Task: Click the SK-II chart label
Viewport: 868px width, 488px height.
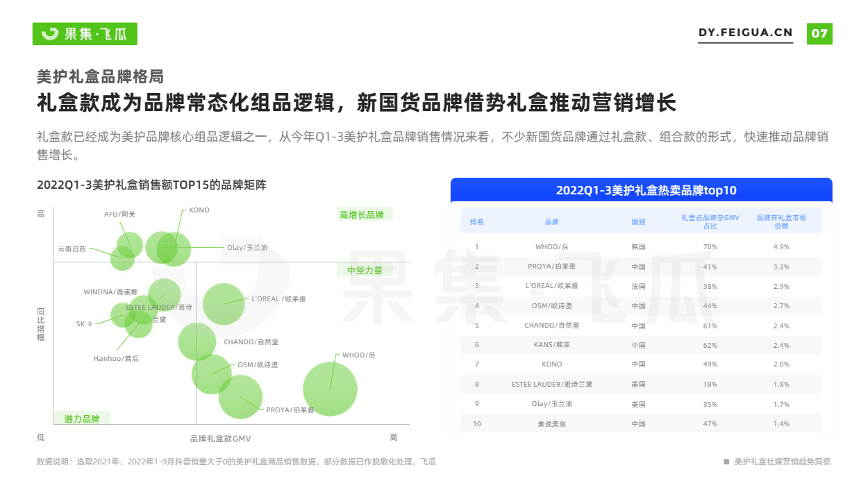Action: click(x=84, y=324)
